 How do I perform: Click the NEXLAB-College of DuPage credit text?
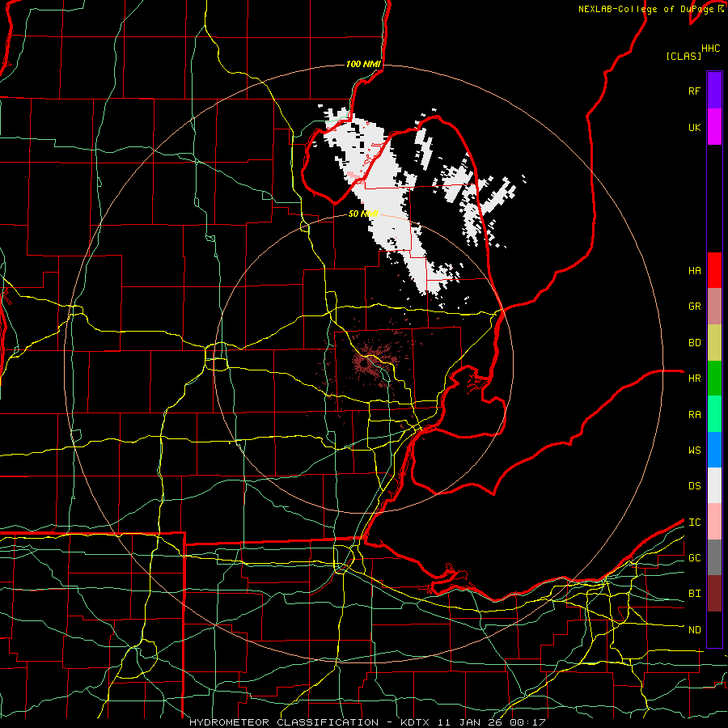click(648, 9)
